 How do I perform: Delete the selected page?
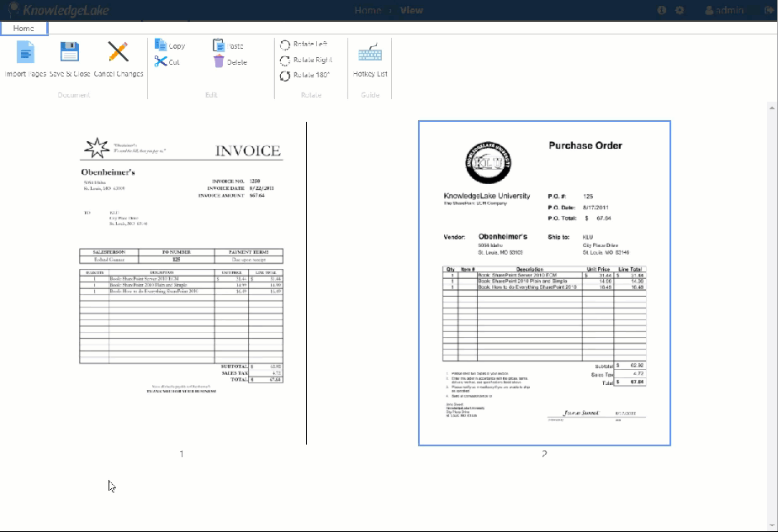pyautogui.click(x=230, y=61)
